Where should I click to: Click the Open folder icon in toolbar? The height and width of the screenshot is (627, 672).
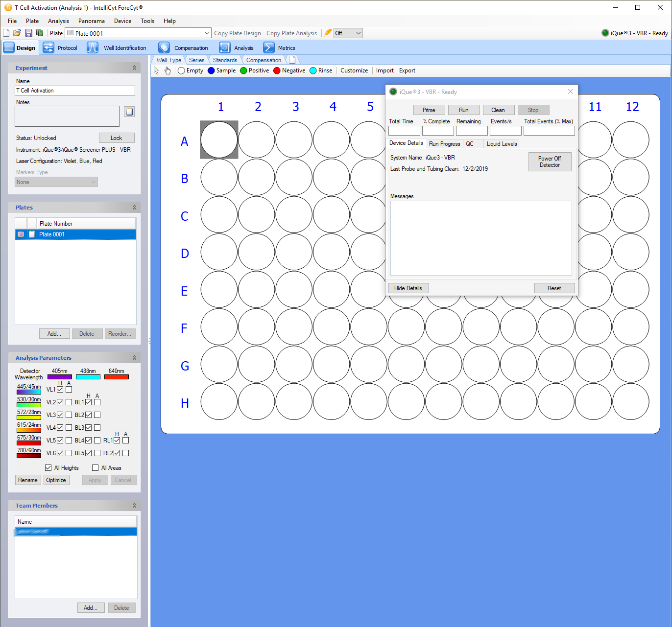pos(17,33)
